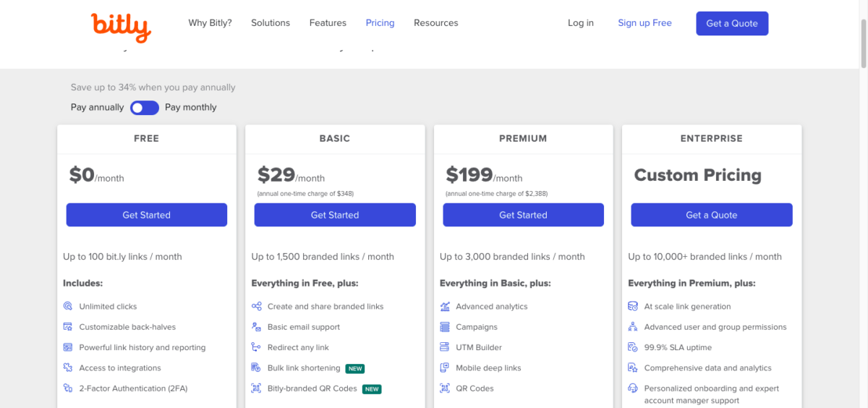Click the UTM Builder icon
868x408 pixels.
pos(445,348)
